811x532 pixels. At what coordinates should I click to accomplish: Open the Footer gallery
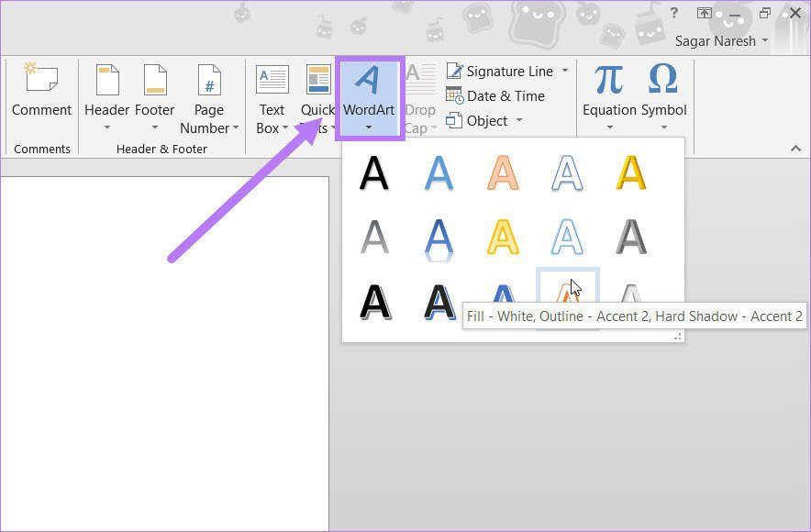click(155, 96)
